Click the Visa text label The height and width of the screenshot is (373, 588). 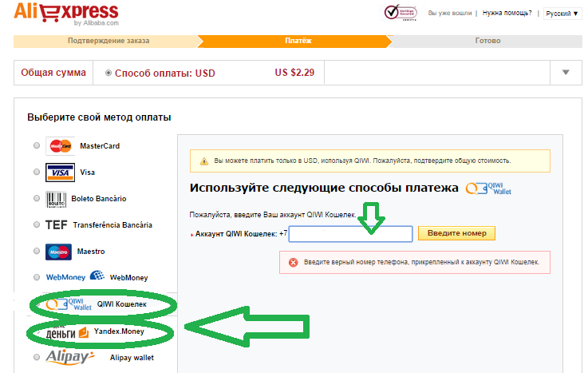pos(88,173)
